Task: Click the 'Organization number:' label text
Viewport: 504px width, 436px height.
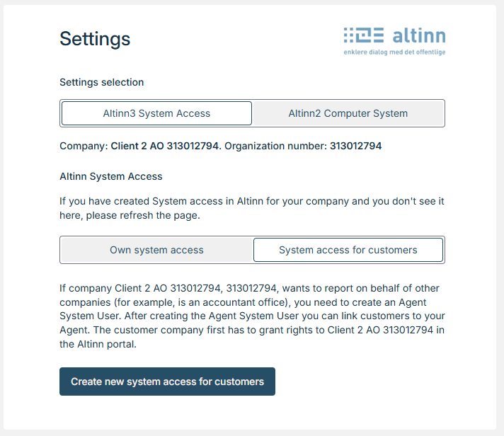Action: click(x=275, y=147)
